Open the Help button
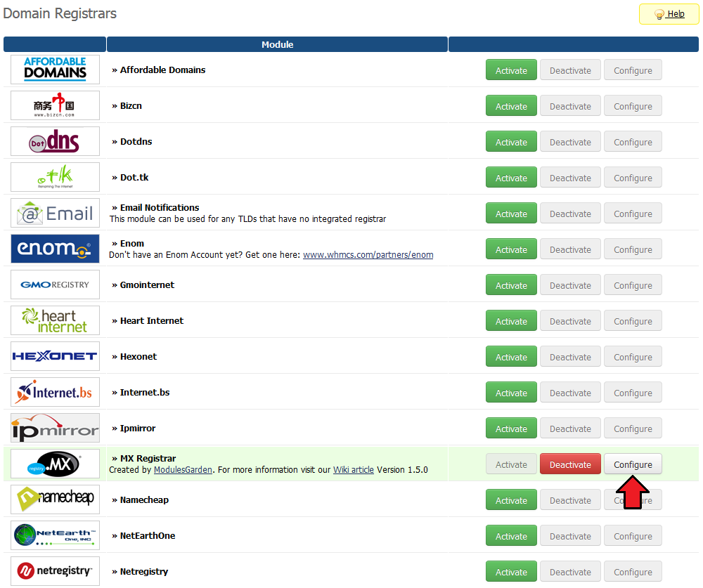Screen dimensions: 703x588 (669, 14)
